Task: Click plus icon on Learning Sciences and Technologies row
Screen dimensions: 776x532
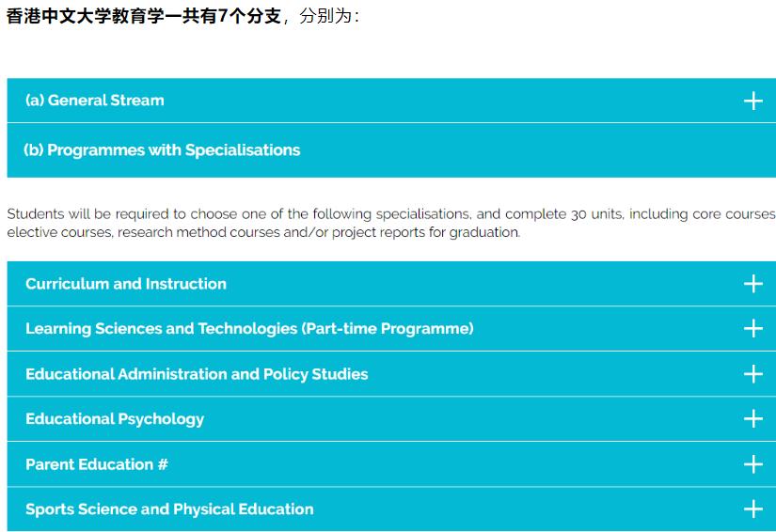Action: (752, 328)
